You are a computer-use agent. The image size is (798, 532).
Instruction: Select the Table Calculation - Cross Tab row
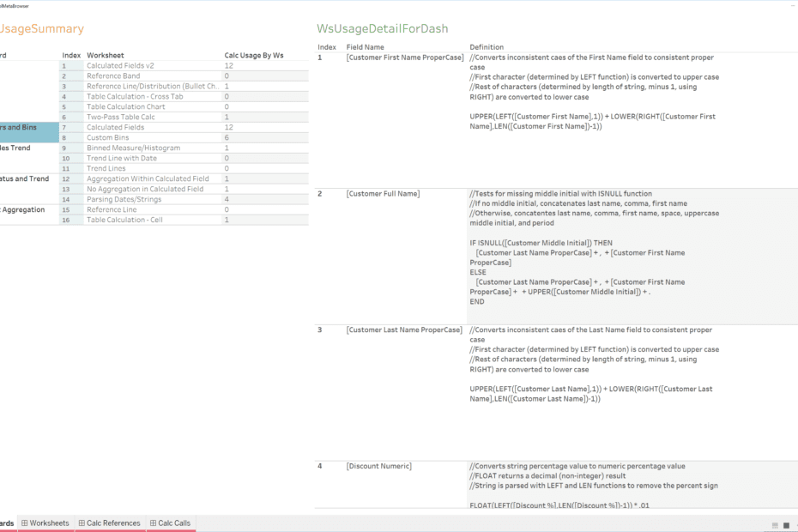(184, 96)
